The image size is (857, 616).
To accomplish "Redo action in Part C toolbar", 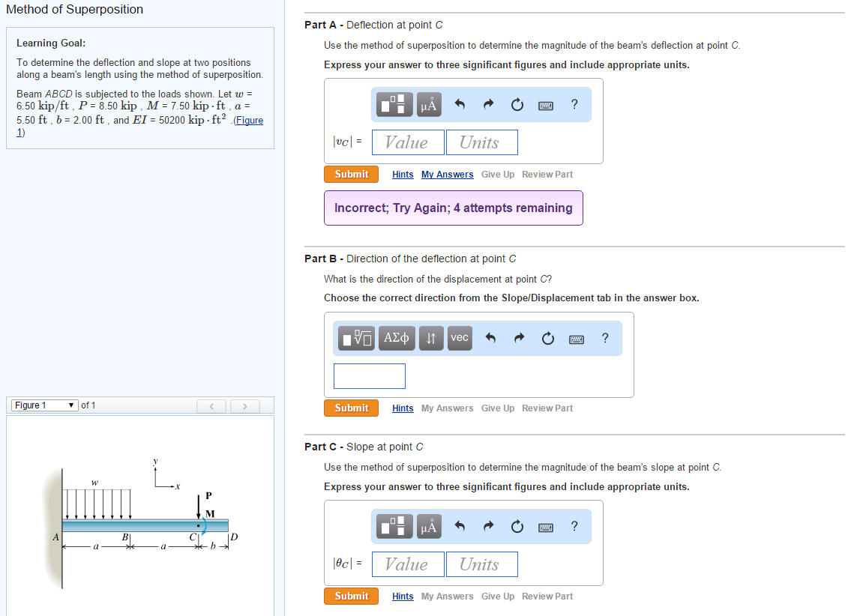I will (x=488, y=527).
